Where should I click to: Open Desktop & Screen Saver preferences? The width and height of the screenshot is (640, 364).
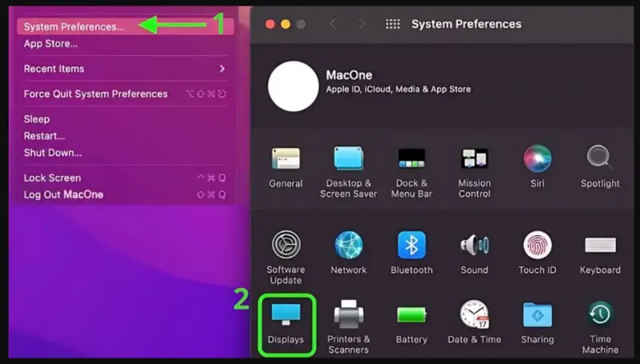pos(349,172)
